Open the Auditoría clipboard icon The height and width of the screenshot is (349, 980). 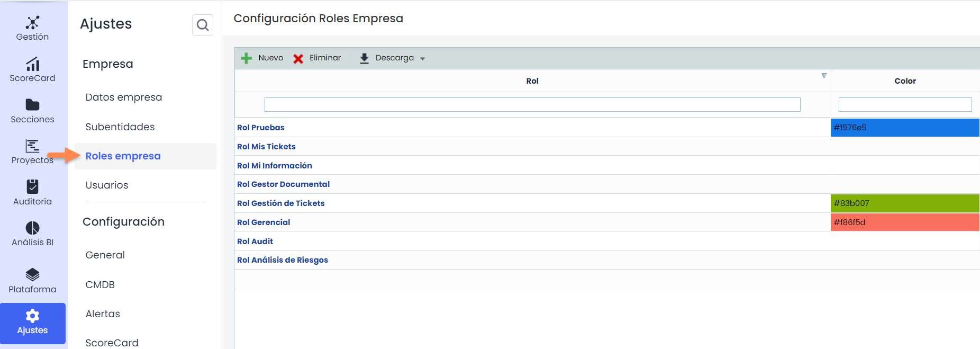tap(32, 186)
